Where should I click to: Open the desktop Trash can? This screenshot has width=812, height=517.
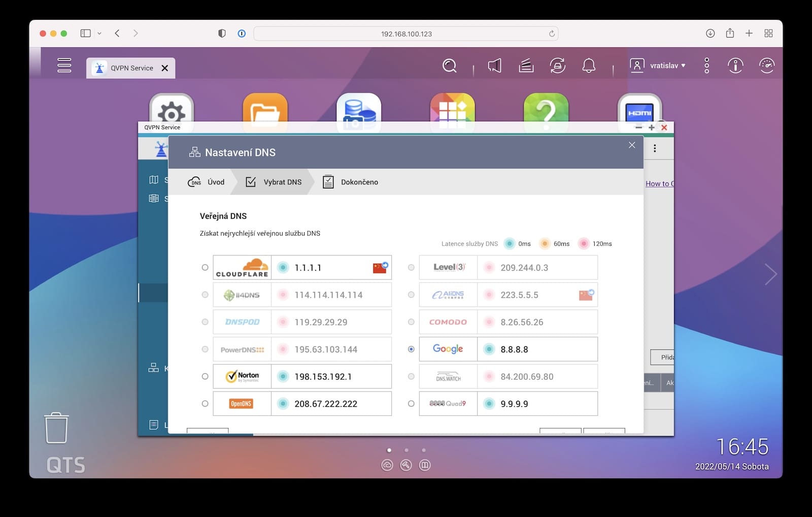tap(56, 428)
